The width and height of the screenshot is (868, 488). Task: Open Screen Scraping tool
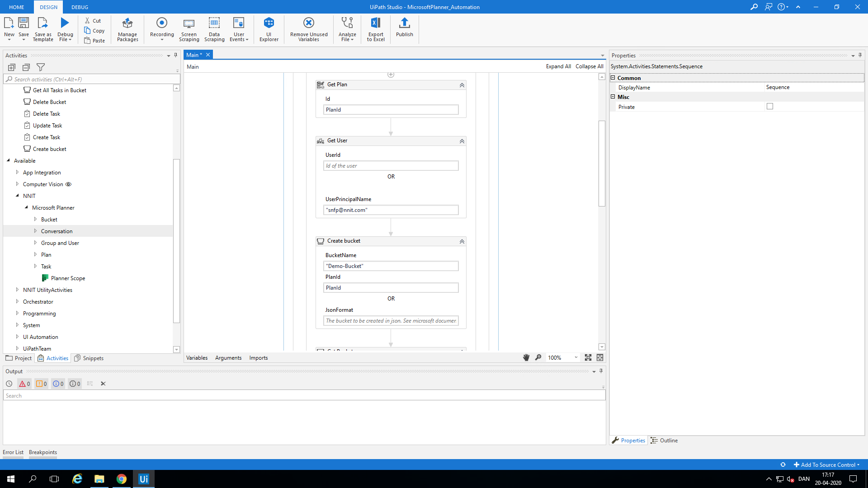point(189,28)
